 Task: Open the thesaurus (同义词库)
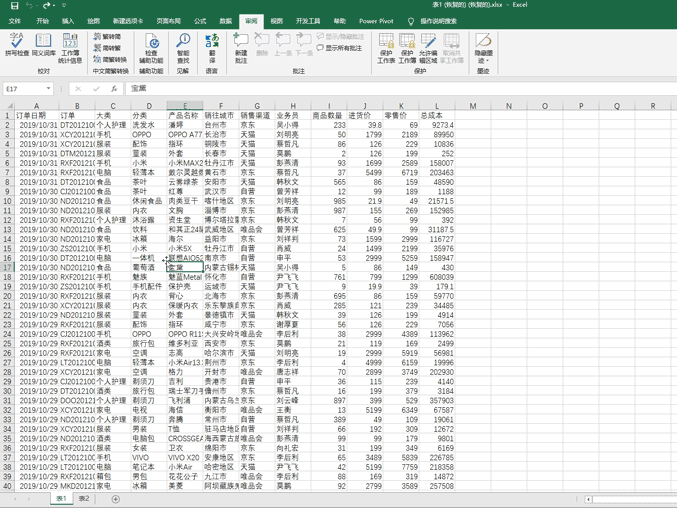click(x=44, y=45)
